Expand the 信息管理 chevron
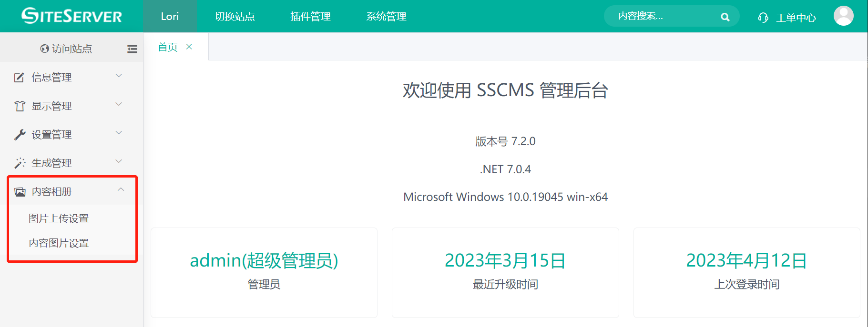The image size is (868, 327). (119, 76)
